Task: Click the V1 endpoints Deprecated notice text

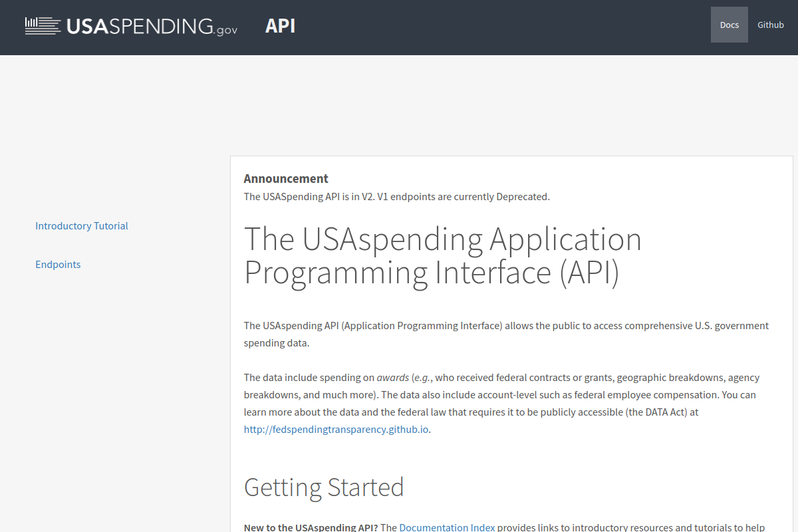Action: point(397,197)
